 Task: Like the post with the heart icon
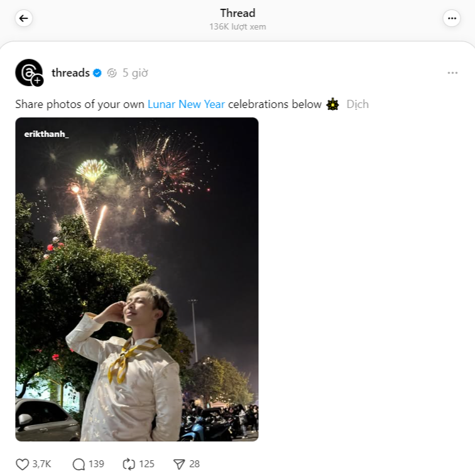click(23, 464)
